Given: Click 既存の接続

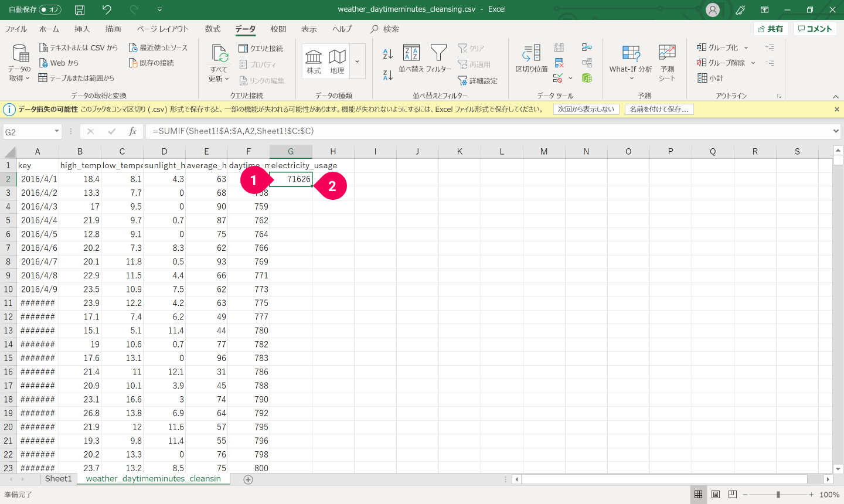Looking at the screenshot, I should tap(151, 63).
